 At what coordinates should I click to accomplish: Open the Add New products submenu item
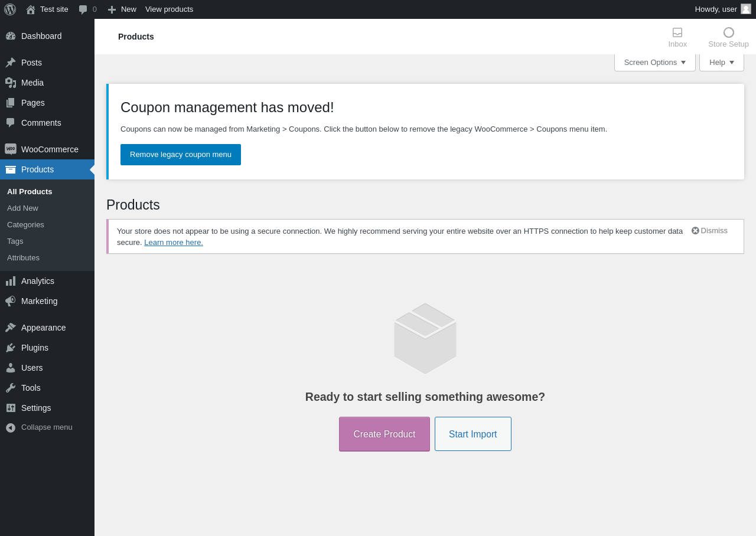(x=22, y=208)
